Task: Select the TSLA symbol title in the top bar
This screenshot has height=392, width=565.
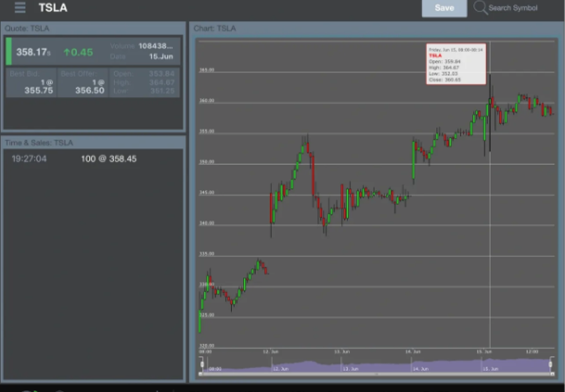Action: [53, 8]
